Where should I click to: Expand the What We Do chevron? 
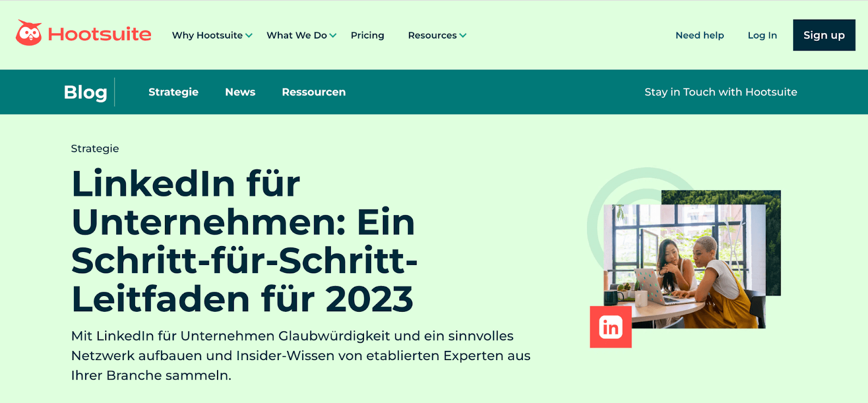(333, 36)
